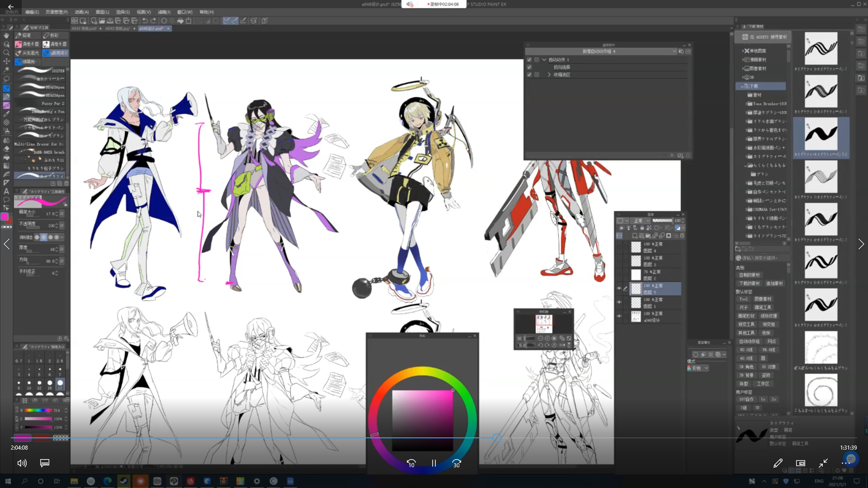
Task: Click the video player pen annotate icon
Action: pyautogui.click(x=778, y=463)
